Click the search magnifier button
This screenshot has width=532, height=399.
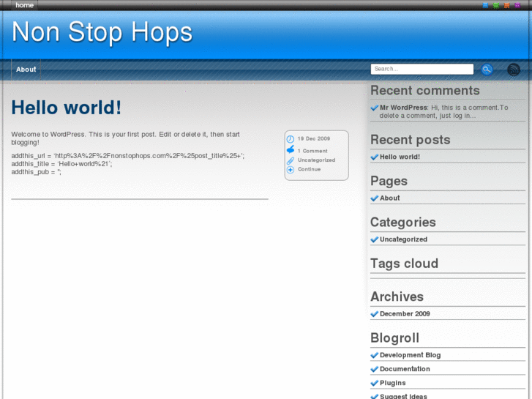[x=487, y=70]
